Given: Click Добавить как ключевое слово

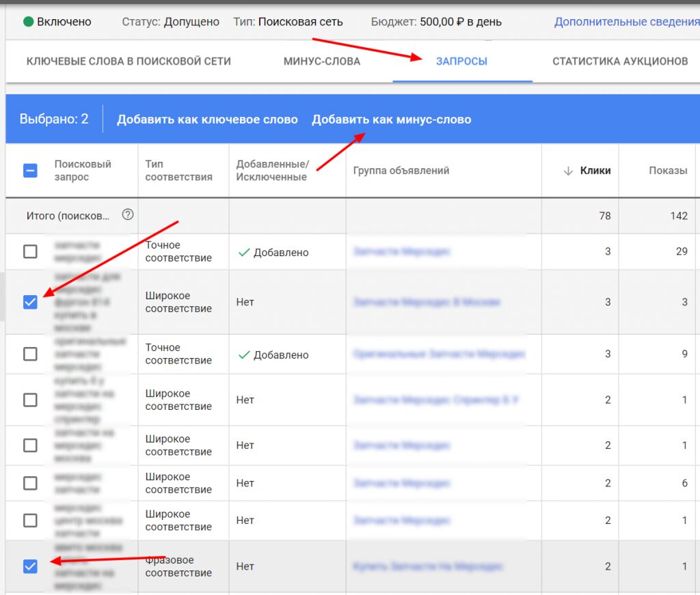Looking at the screenshot, I should [207, 120].
